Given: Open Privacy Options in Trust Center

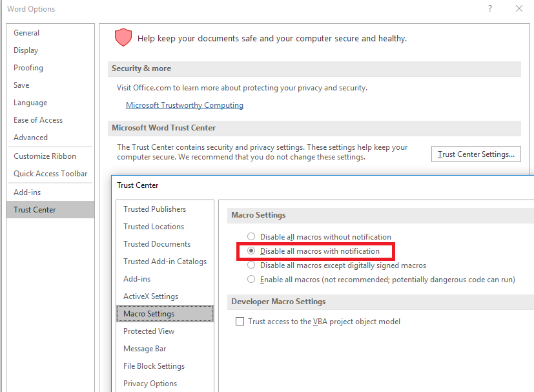Looking at the screenshot, I should click(150, 384).
